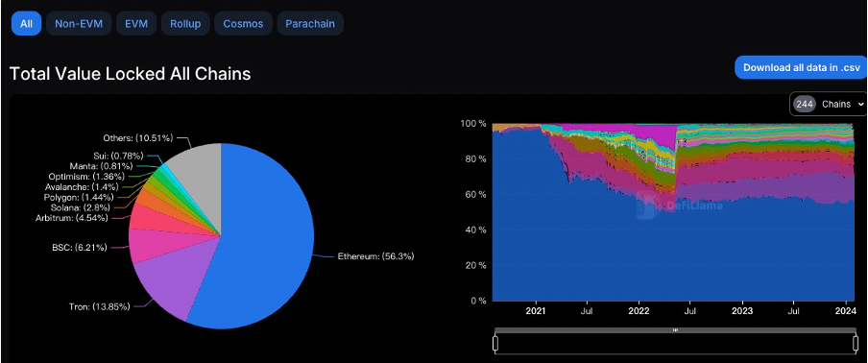Select the Cosmos filter tab
The width and height of the screenshot is (868, 363).
[x=243, y=24]
